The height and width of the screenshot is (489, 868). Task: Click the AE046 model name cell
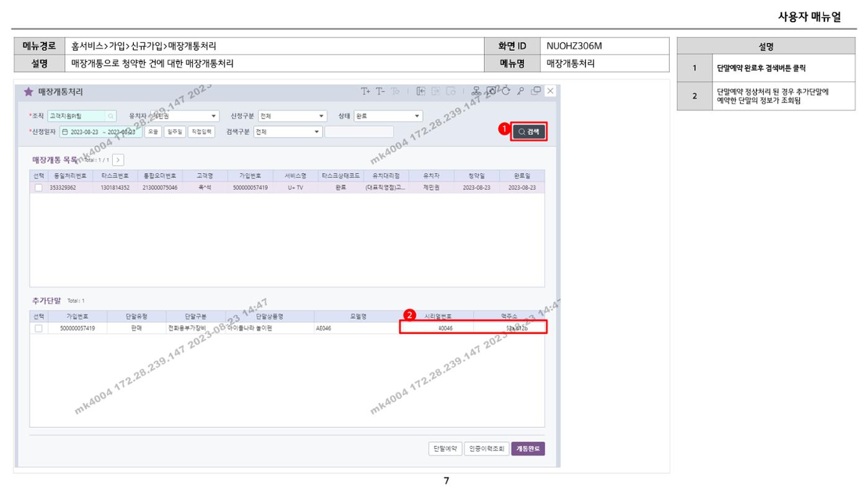click(x=358, y=328)
